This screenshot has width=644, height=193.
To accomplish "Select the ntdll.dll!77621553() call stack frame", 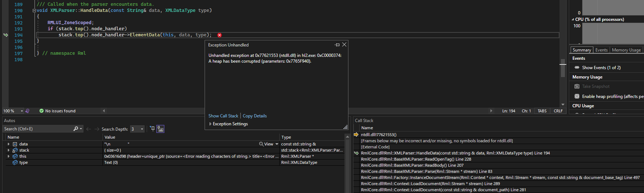I will pos(378,135).
